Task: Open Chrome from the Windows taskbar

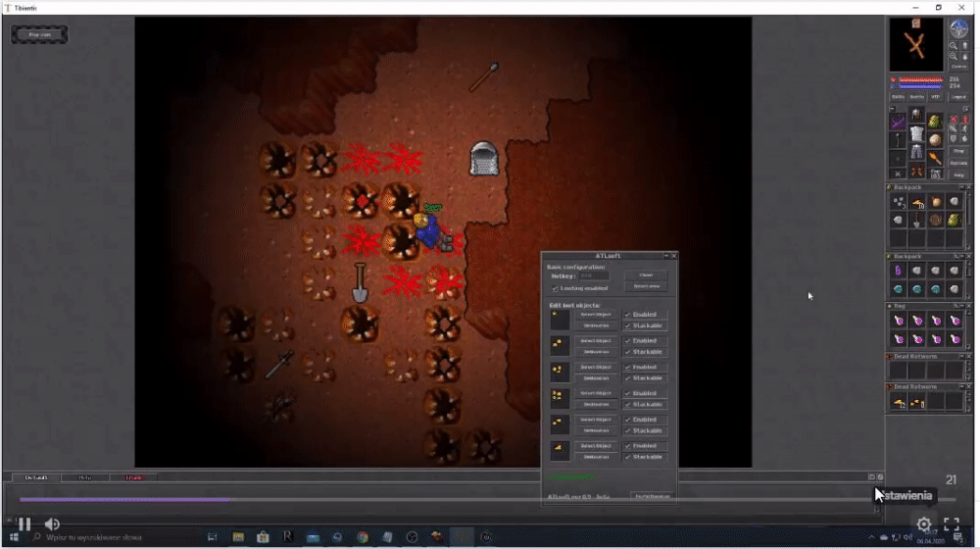Action: point(363,537)
